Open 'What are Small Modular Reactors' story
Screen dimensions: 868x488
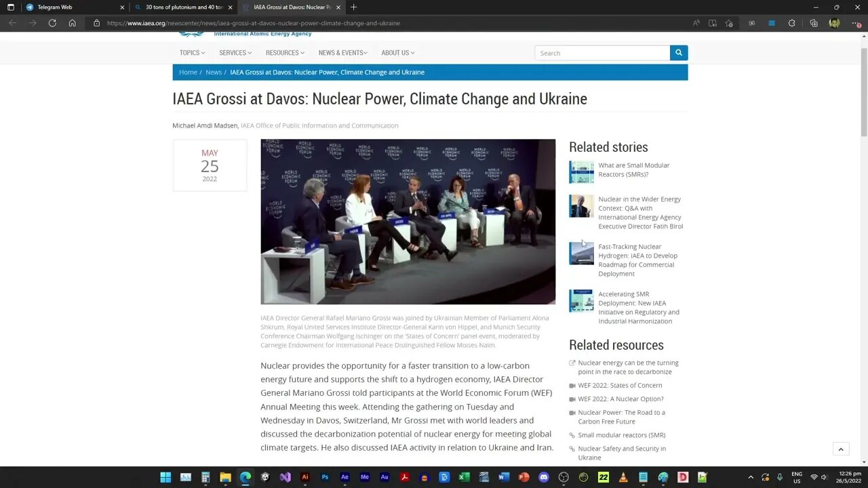633,169
